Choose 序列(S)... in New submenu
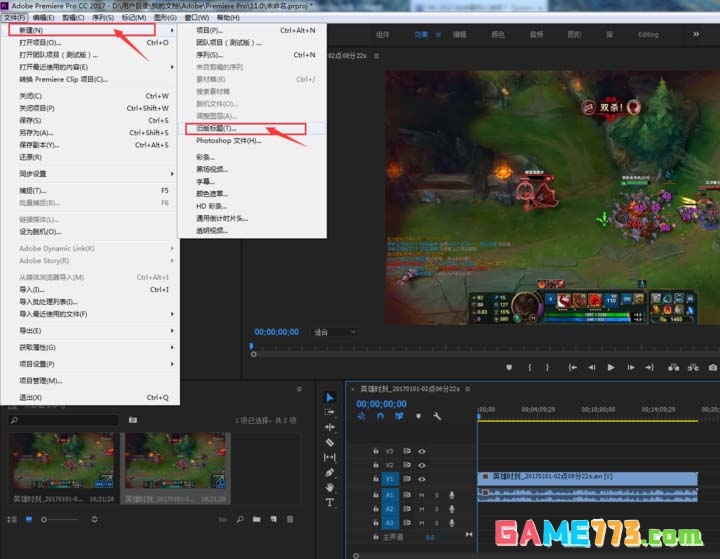This screenshot has width=720, height=559. (x=252, y=55)
